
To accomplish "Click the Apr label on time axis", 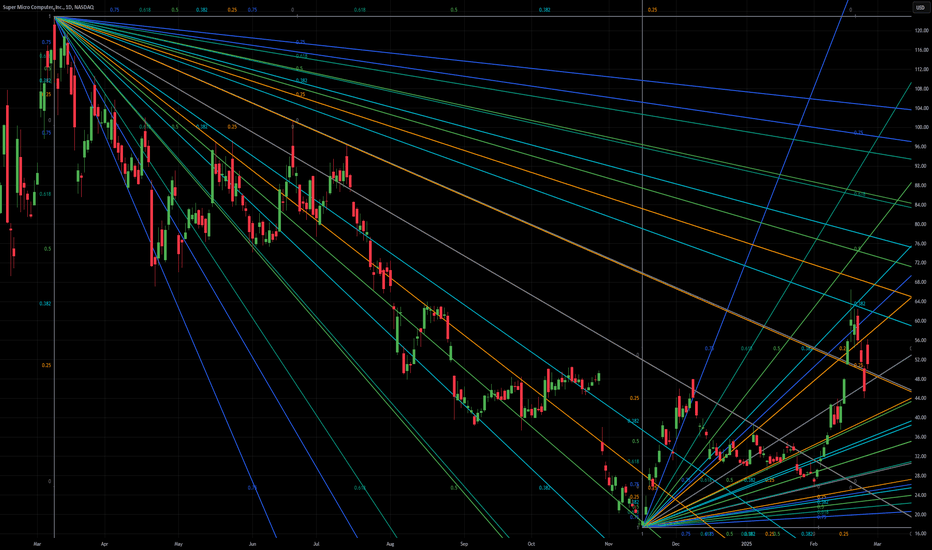I will pyautogui.click(x=105, y=544).
